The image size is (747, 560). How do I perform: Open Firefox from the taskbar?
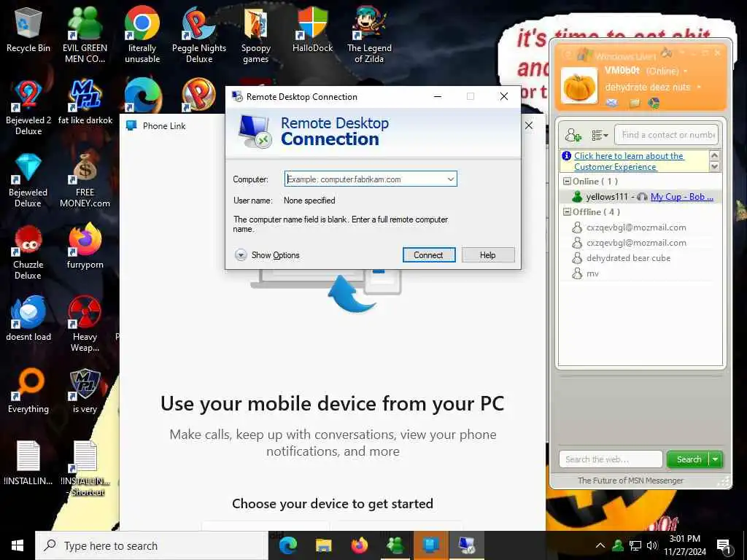(359, 545)
